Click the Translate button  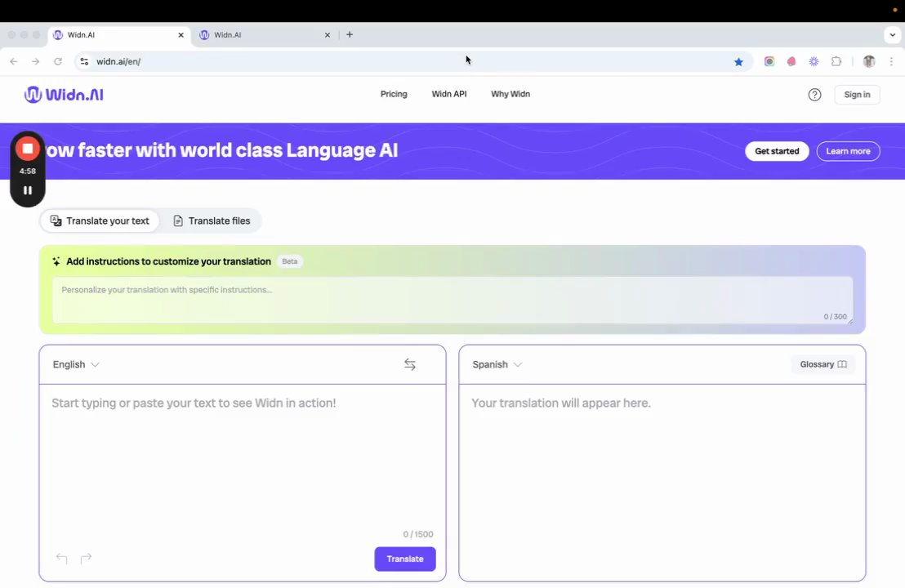tap(404, 559)
